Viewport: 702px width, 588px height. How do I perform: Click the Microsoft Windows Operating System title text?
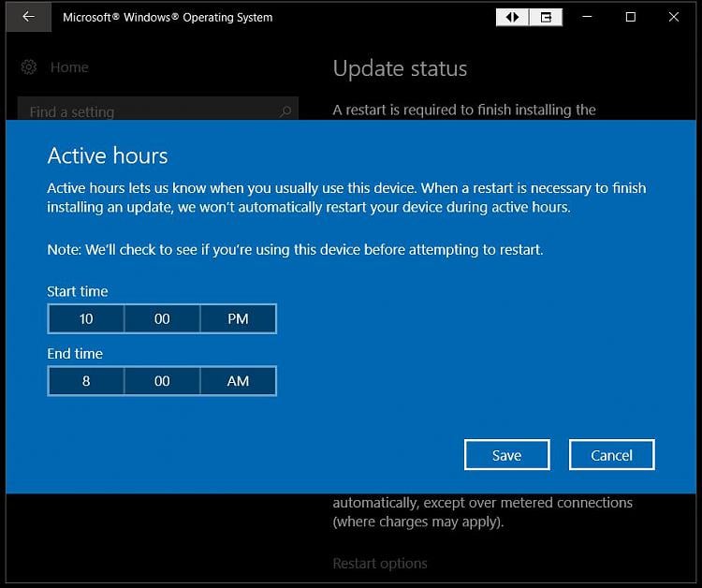pos(168,18)
